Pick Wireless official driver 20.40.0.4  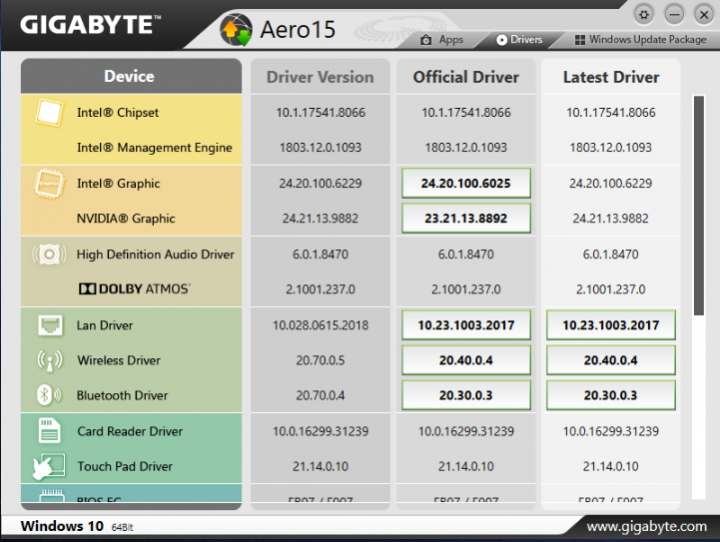pos(466,360)
